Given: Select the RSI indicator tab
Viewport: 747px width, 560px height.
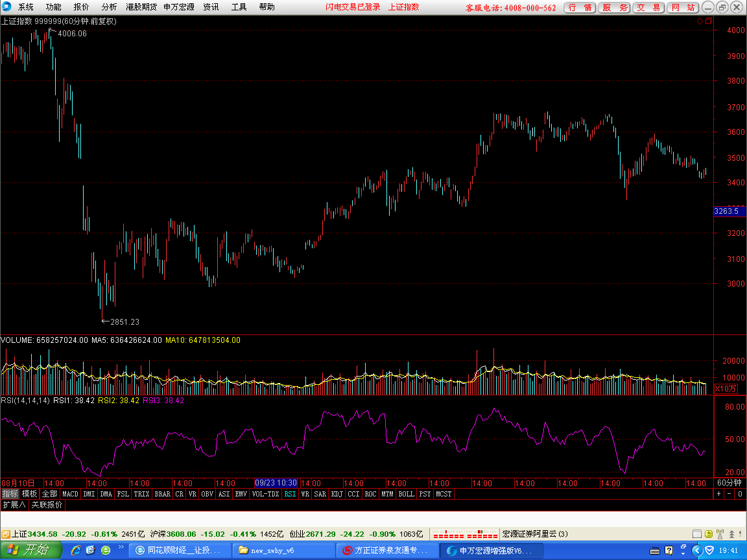Looking at the screenshot, I should coord(290,494).
